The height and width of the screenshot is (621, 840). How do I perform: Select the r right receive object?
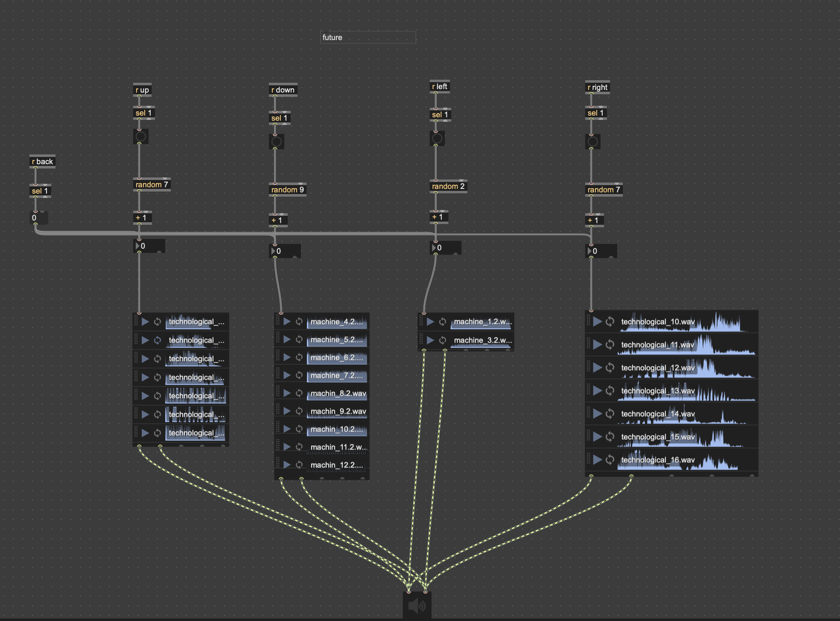pos(597,87)
